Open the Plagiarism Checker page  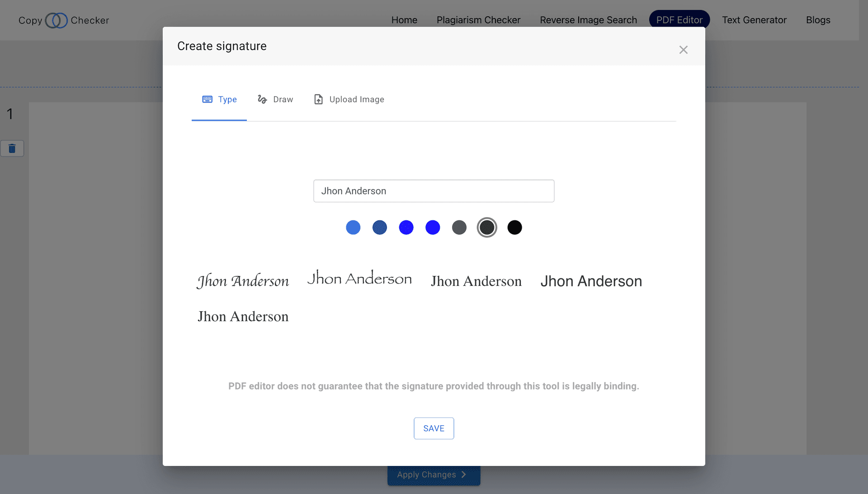tap(478, 20)
